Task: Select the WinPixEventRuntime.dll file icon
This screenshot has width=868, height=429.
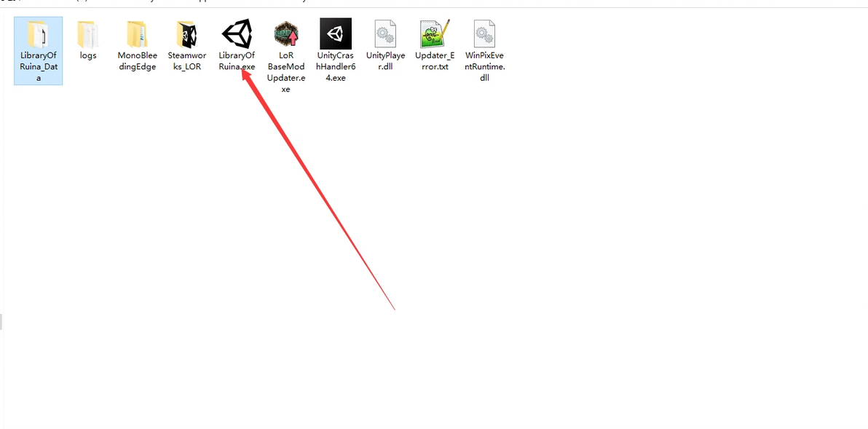Action: tap(484, 34)
